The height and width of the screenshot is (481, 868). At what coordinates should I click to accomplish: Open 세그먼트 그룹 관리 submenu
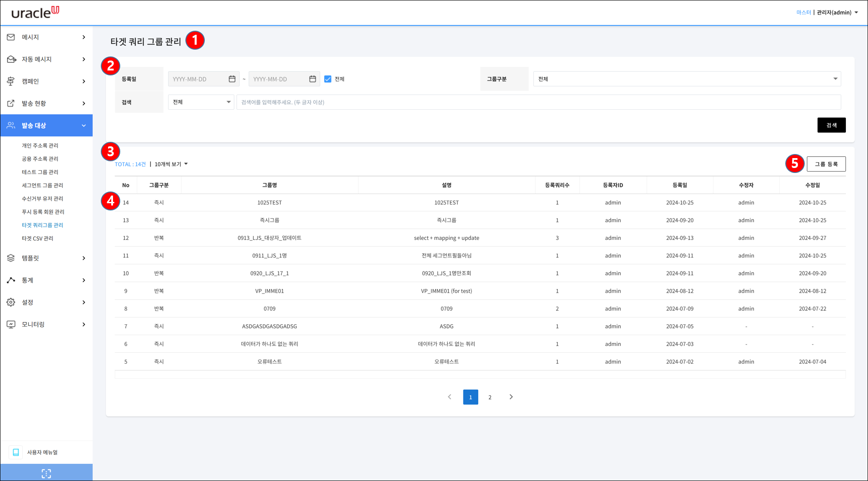pyautogui.click(x=42, y=185)
